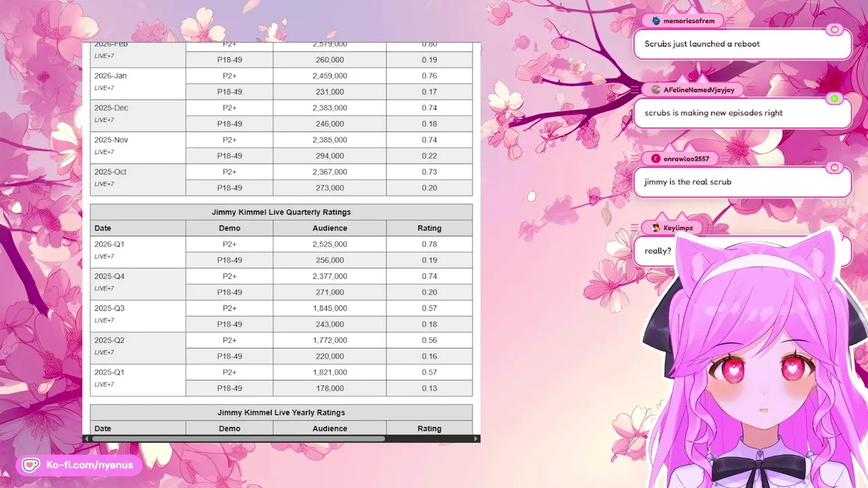Viewport: 868px width, 488px height.
Task: Click the 0.78 rating value
Action: tap(429, 245)
